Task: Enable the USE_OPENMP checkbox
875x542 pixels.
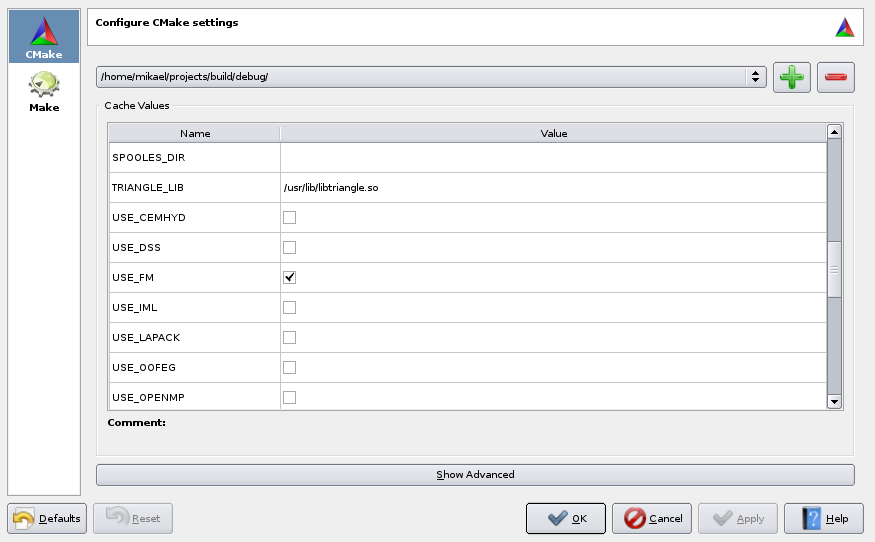Action: (290, 397)
